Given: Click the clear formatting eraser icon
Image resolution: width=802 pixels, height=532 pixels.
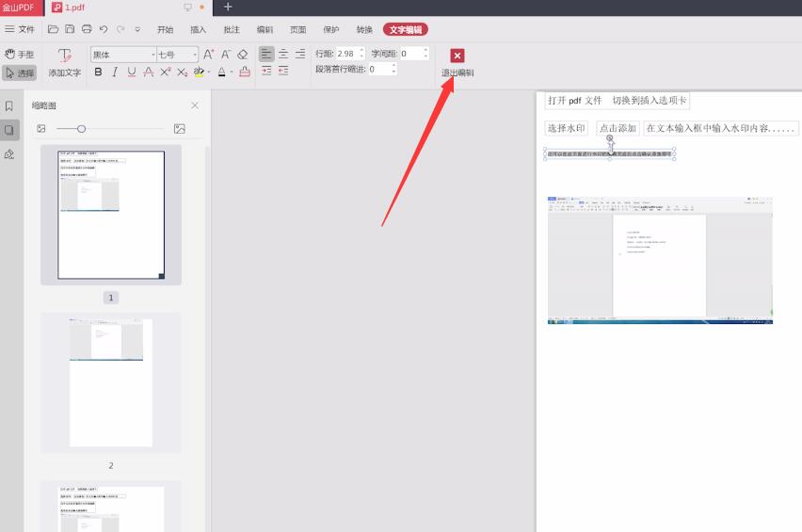Looking at the screenshot, I should 243,55.
